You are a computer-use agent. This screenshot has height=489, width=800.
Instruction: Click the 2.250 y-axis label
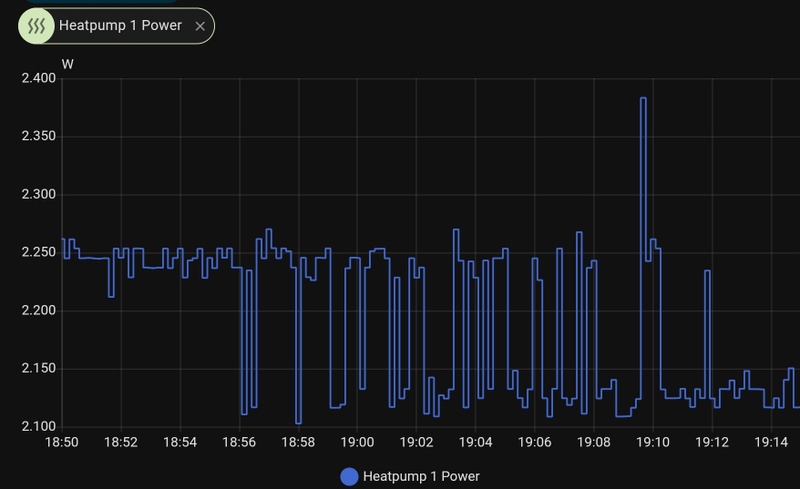[x=39, y=252]
